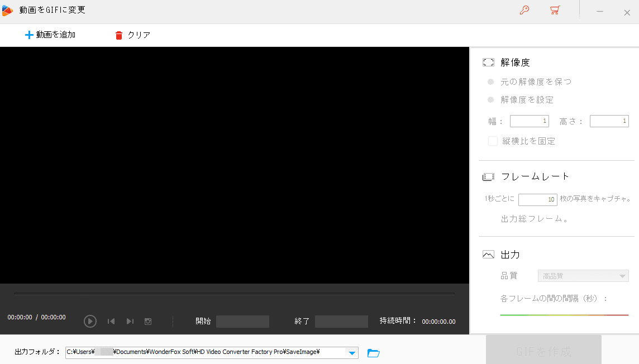Click the 00:00:00 / 00:00:00 time display
Viewport: 639px width, 364px height.
(36, 317)
